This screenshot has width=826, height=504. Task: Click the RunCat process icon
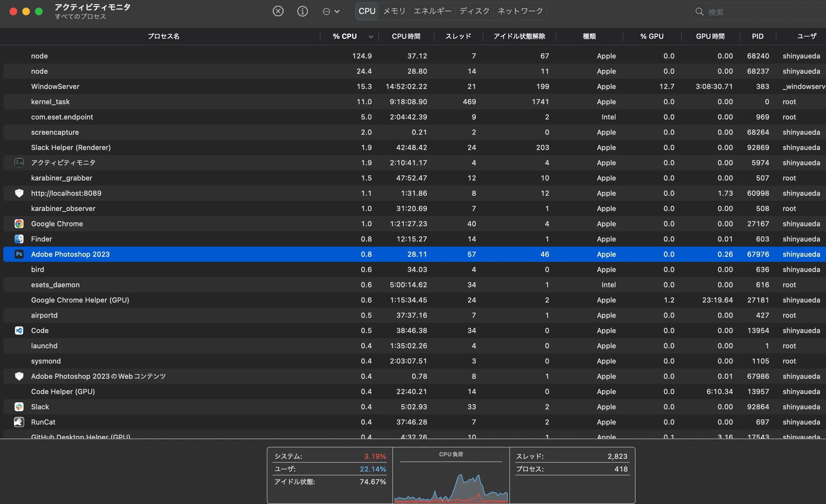[x=19, y=422]
